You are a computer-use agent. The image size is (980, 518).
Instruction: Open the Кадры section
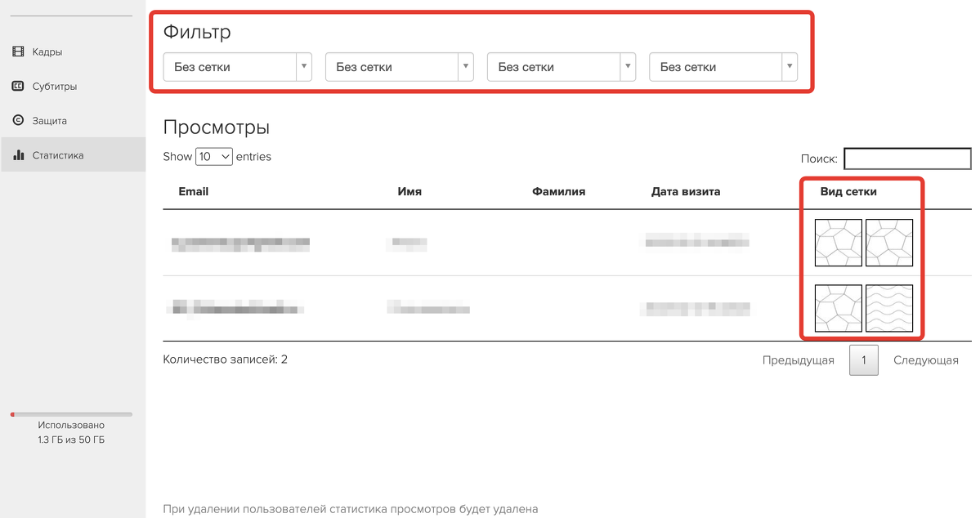[x=73, y=51]
